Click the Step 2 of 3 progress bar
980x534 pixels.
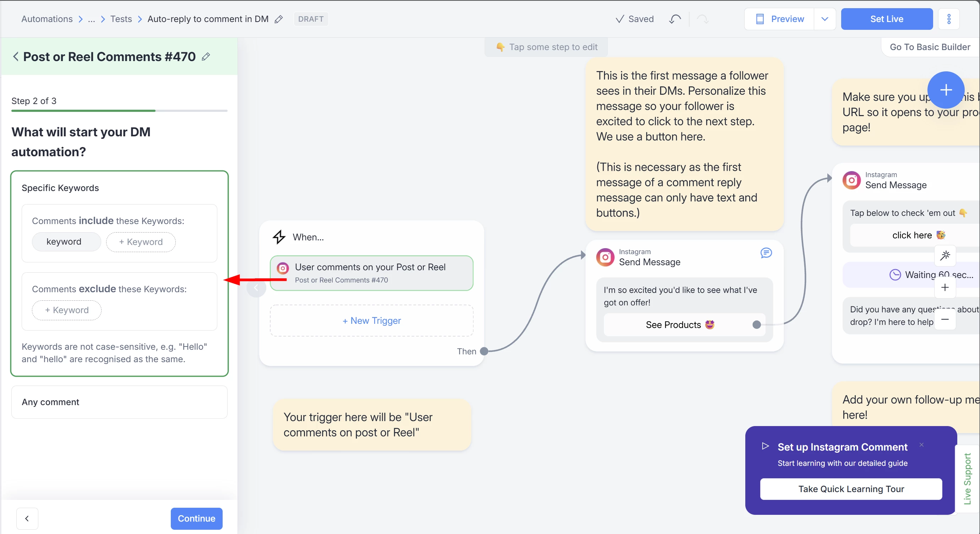(119, 110)
